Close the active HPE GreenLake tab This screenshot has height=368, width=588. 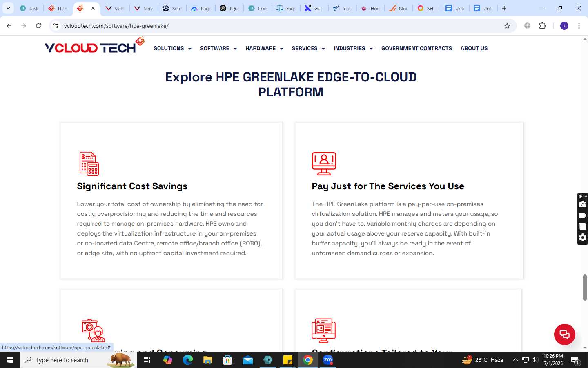coord(93,8)
